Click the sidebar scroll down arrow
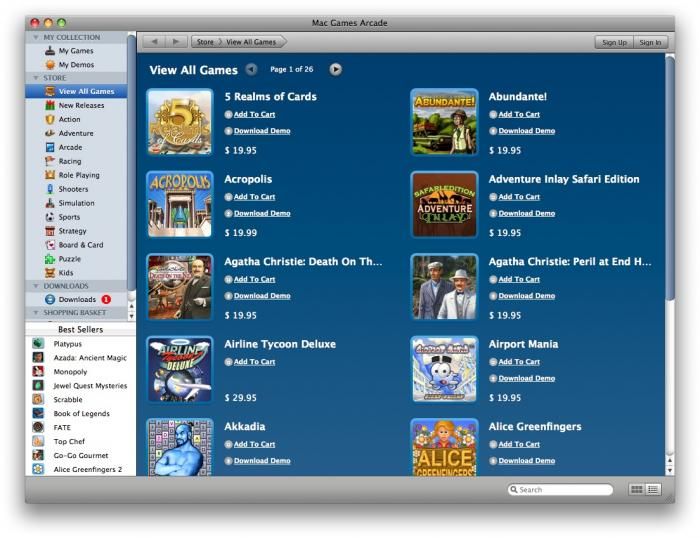This screenshot has height=538, width=700. 131,316
